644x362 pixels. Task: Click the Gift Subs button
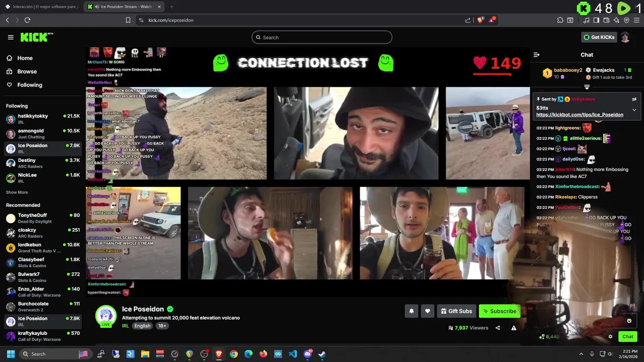point(456,311)
